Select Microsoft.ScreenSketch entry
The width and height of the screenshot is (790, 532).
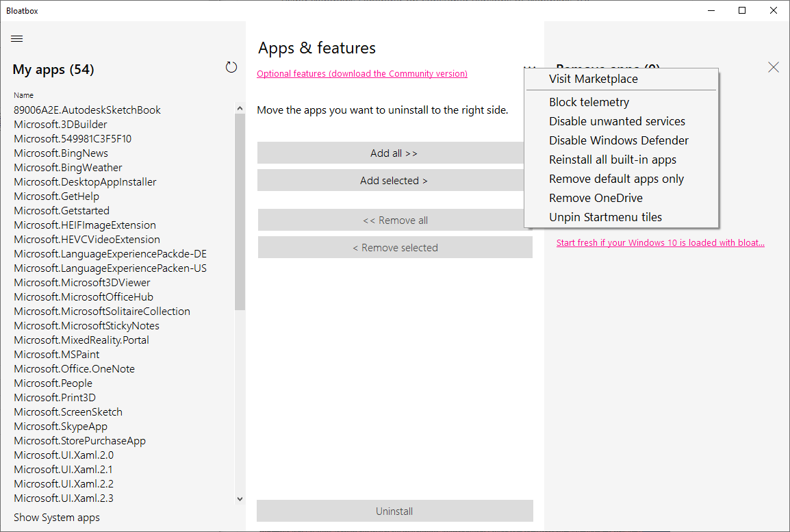68,412
